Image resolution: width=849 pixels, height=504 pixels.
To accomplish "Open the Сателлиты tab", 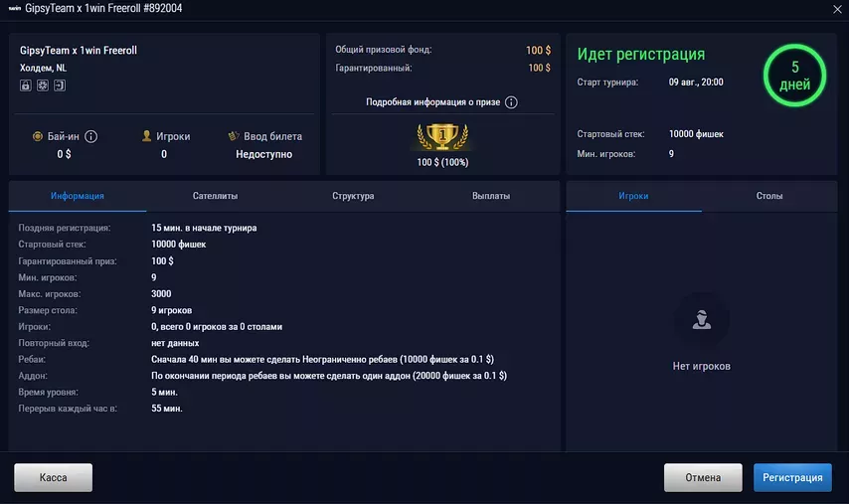I will pyautogui.click(x=215, y=196).
